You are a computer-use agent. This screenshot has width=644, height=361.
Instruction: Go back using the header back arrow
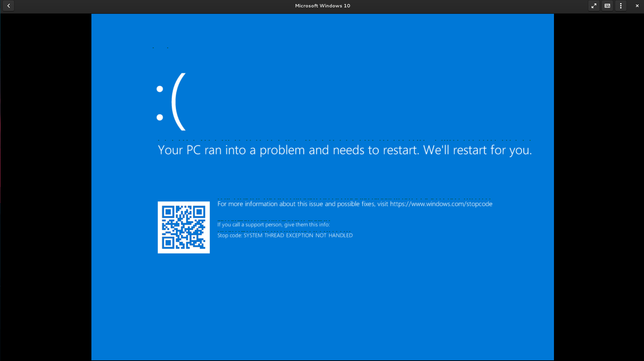tap(8, 6)
